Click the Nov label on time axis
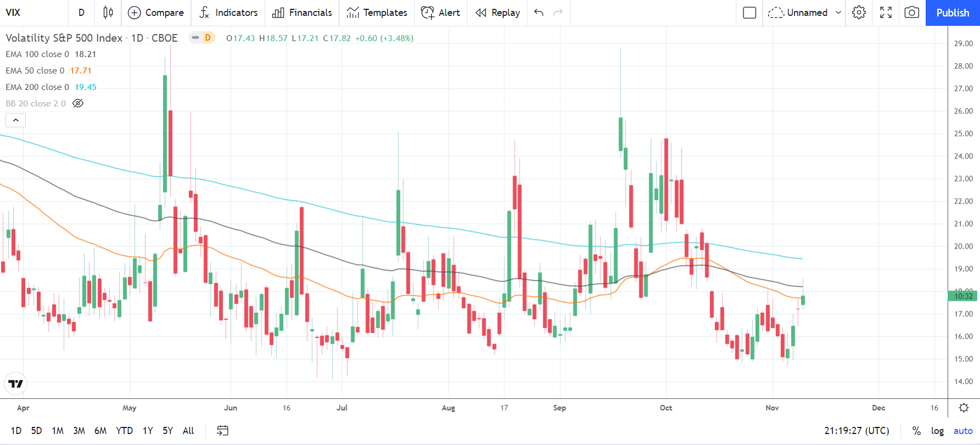The height and width of the screenshot is (445, 980). [x=772, y=408]
